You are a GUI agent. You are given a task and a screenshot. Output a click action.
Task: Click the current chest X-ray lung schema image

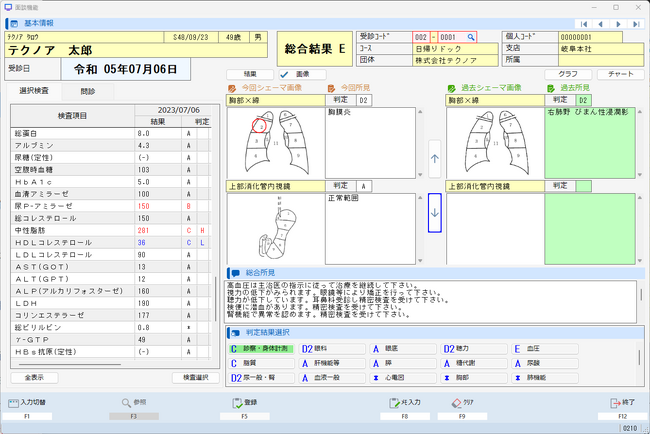point(276,143)
